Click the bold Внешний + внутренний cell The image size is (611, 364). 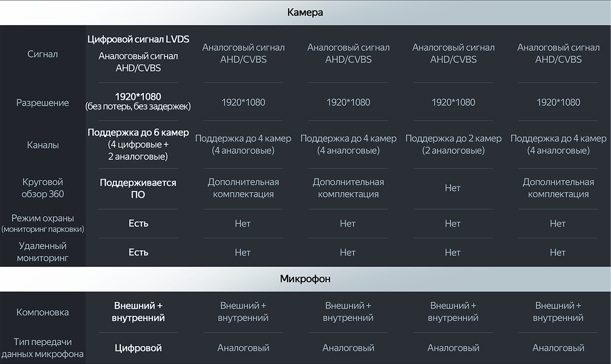[x=138, y=312]
